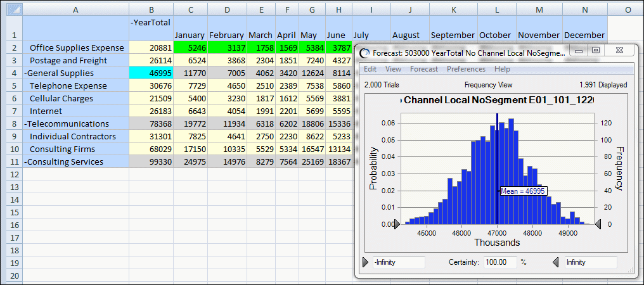This screenshot has width=644, height=285.
Task: Collapse the -Telecommunications row group
Action: click(x=26, y=123)
